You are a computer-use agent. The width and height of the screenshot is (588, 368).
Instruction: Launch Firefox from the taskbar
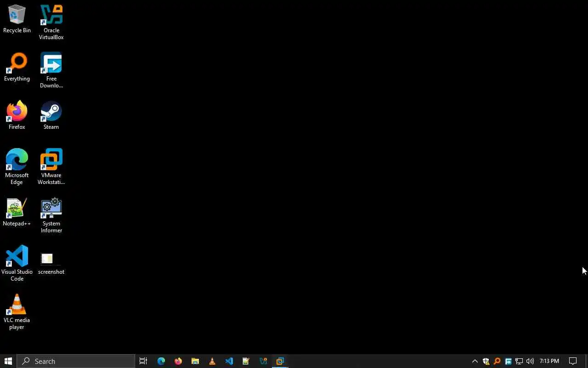[178, 361]
